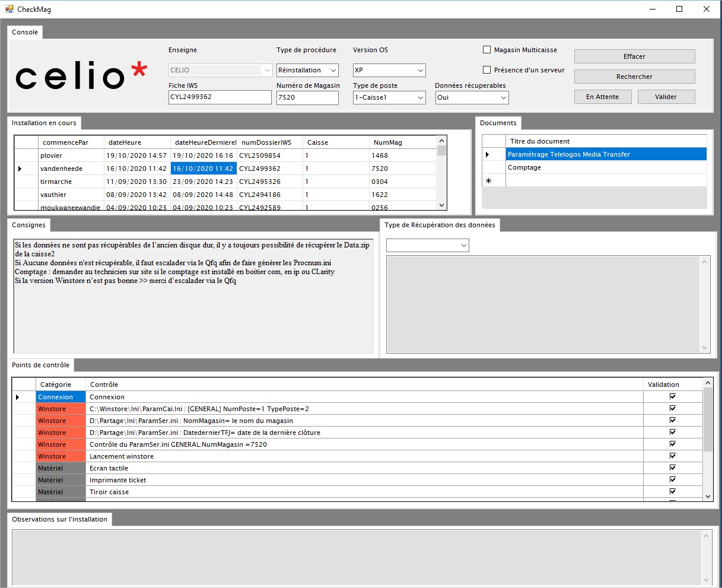Click scroll up arrow in Points de contrôle grid
This screenshot has height=588, width=722.
(x=707, y=384)
